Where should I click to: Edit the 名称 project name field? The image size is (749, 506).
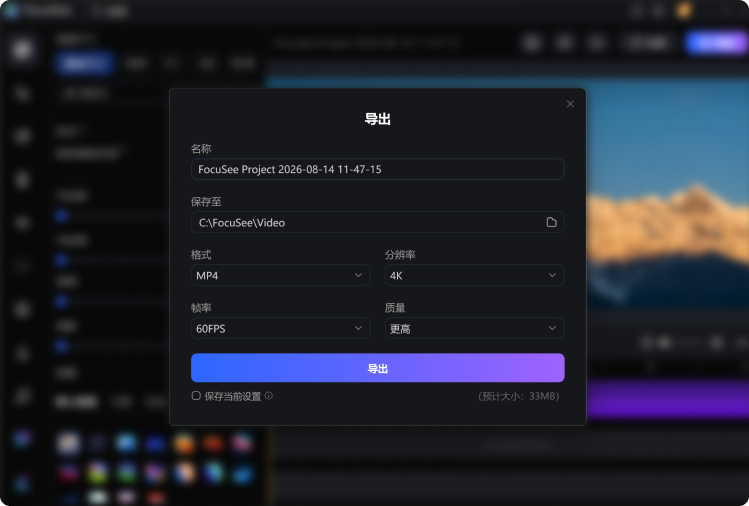click(377, 169)
